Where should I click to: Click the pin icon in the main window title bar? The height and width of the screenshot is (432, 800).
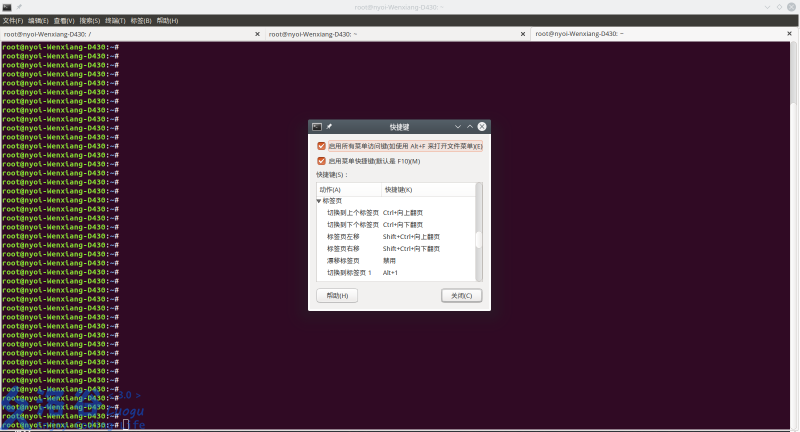point(19,7)
